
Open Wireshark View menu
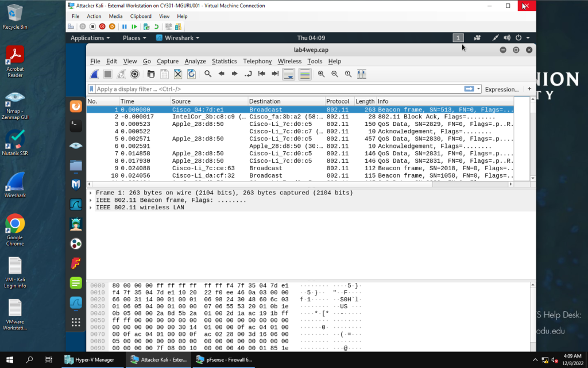point(130,61)
